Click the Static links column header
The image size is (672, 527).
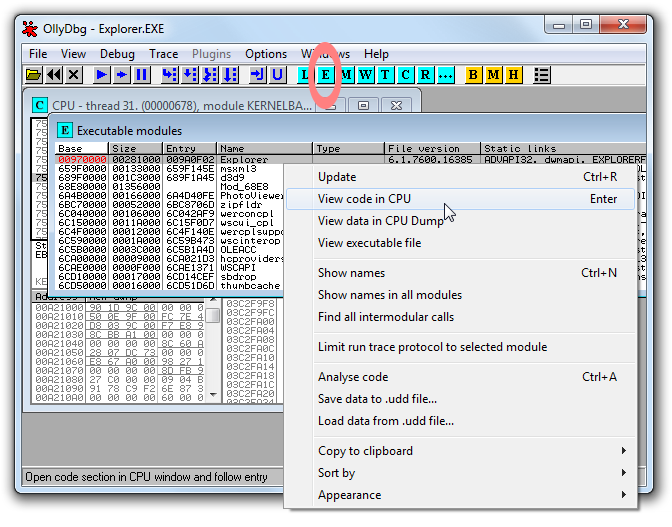[x=564, y=148]
